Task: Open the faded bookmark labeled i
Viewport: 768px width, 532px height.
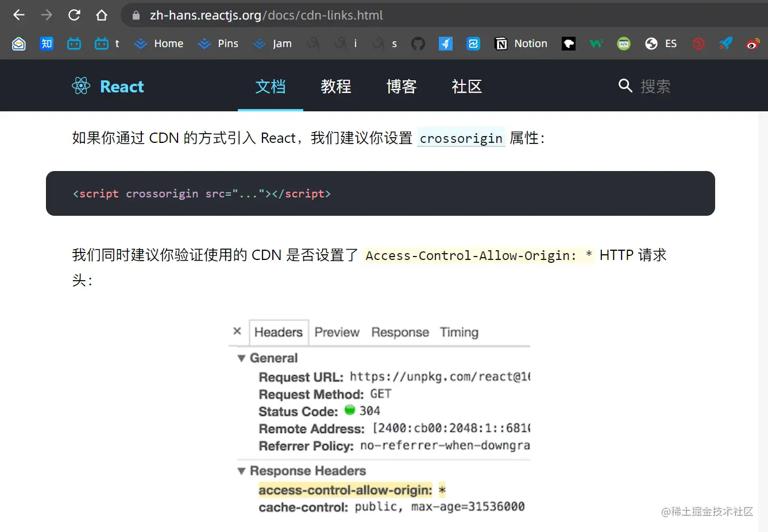Action: [346, 44]
